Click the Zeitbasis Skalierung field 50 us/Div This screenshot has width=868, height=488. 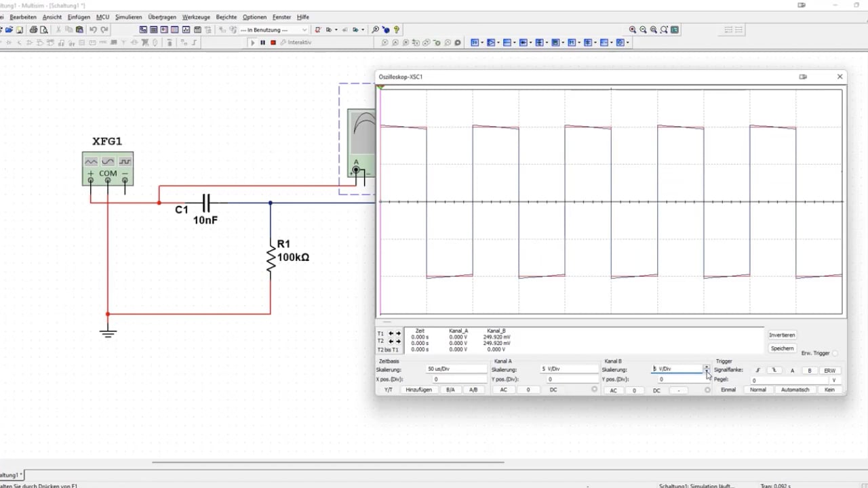(x=456, y=369)
